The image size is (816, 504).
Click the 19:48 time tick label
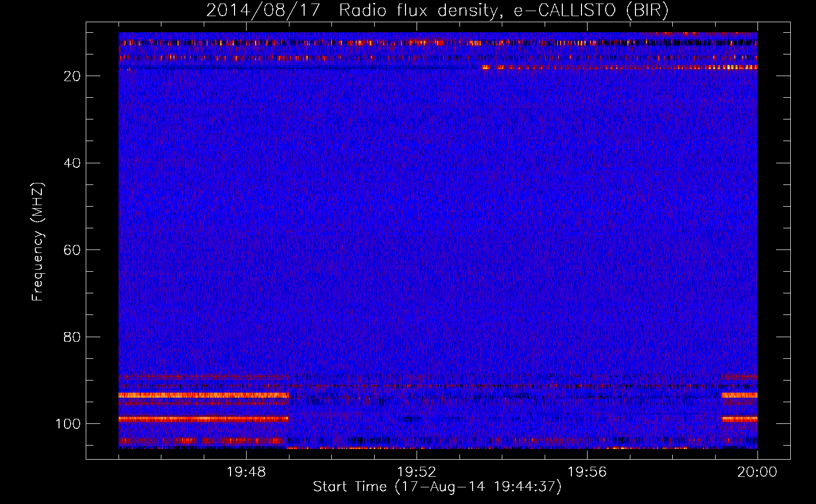tap(246, 472)
